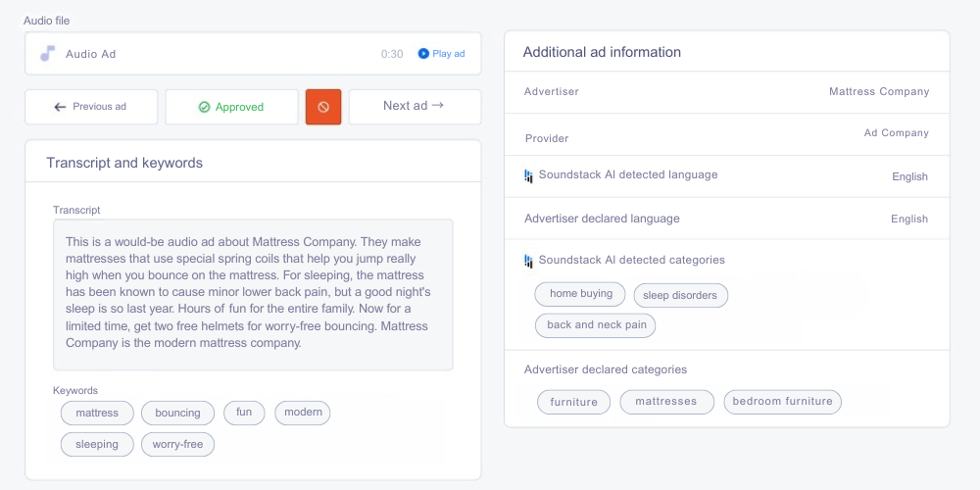This screenshot has width=980, height=490.
Task: Select the mattresses declared category chip
Action: 666,402
